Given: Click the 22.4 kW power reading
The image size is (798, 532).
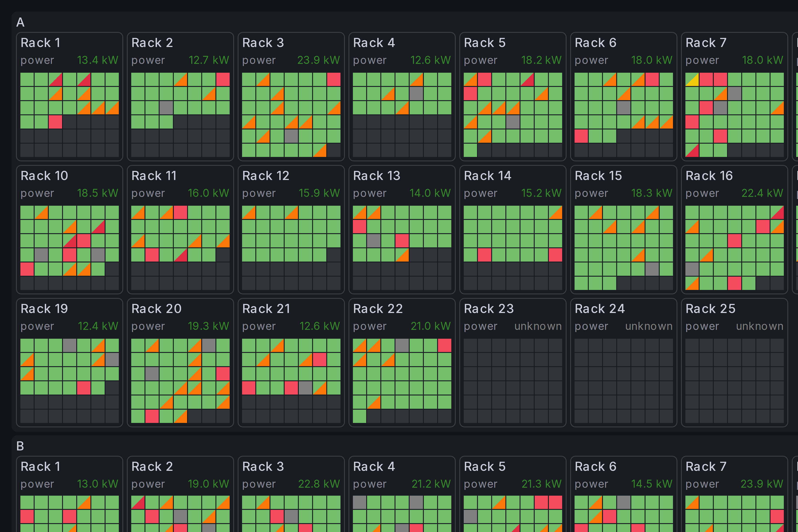Looking at the screenshot, I should point(762,193).
